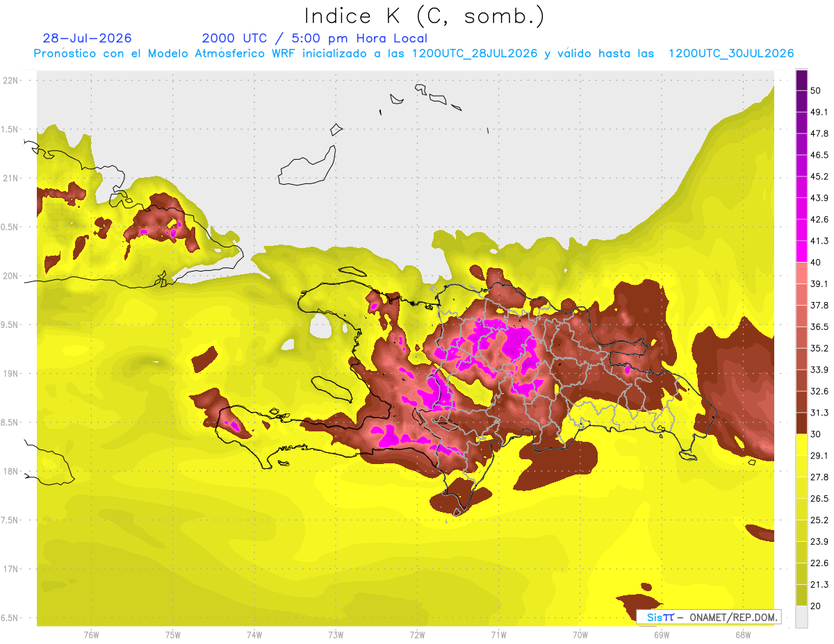Click the '39.1' legend value
The height and width of the screenshot is (644, 834).
coord(819,284)
